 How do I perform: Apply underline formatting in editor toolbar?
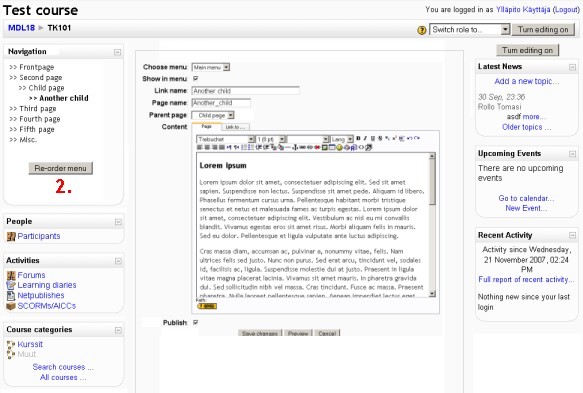click(x=373, y=138)
